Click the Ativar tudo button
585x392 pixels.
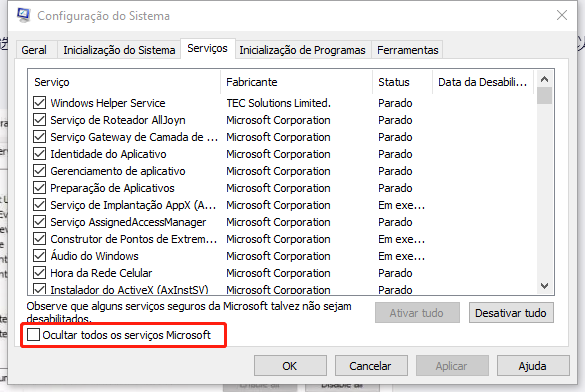coord(417,313)
